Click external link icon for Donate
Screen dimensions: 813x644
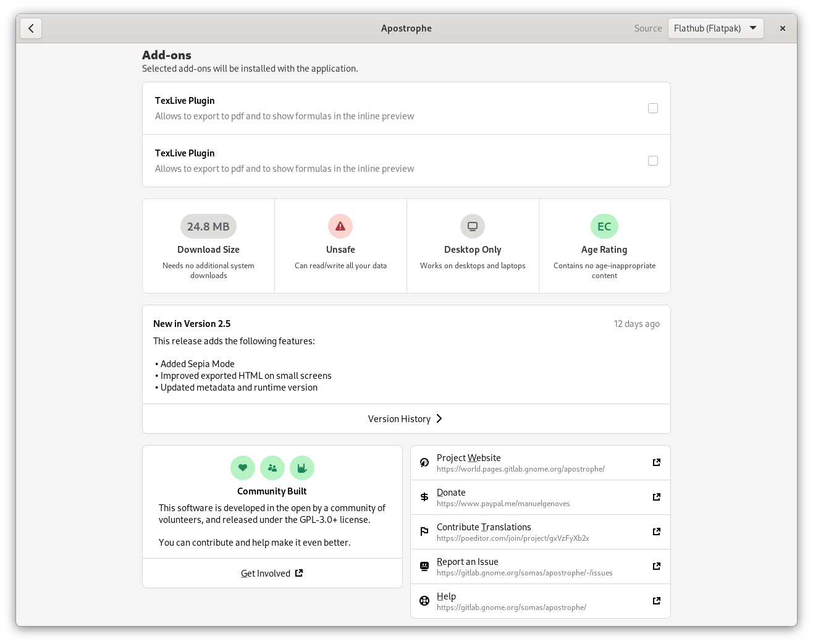(657, 497)
